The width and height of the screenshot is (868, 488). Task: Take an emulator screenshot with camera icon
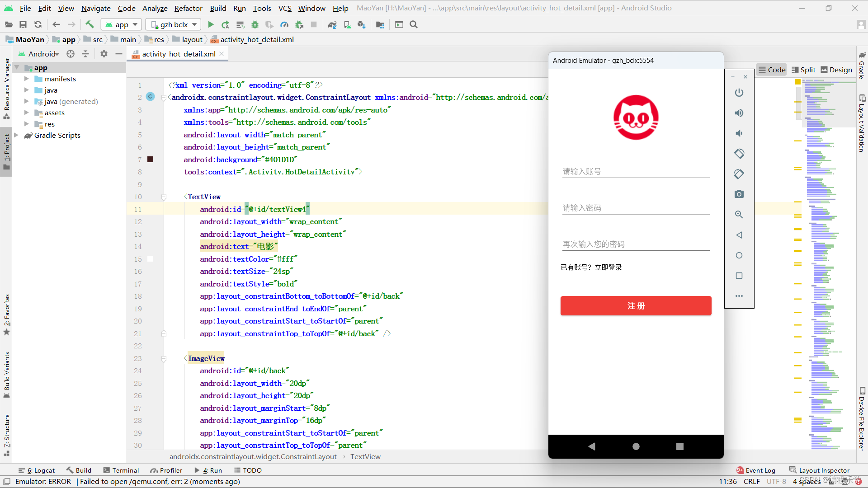(739, 194)
